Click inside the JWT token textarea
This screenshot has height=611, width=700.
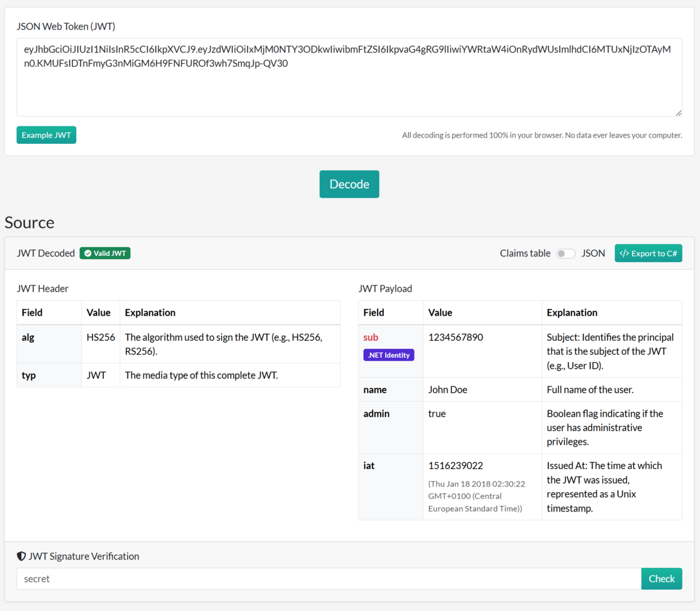349,78
